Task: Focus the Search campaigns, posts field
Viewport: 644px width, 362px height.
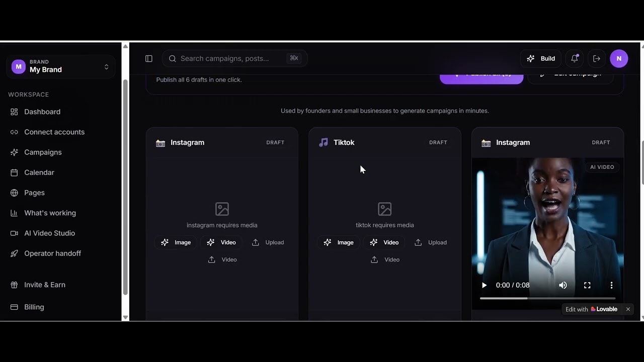Action: click(x=234, y=58)
